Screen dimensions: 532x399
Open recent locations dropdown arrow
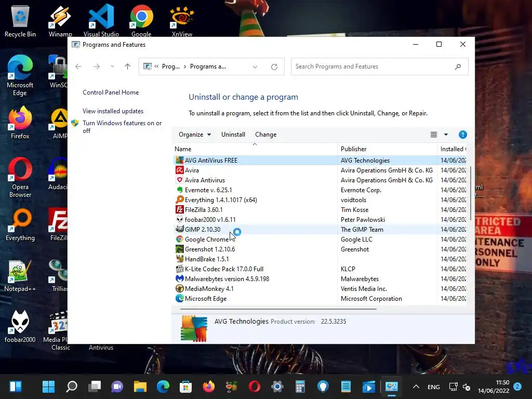click(112, 66)
